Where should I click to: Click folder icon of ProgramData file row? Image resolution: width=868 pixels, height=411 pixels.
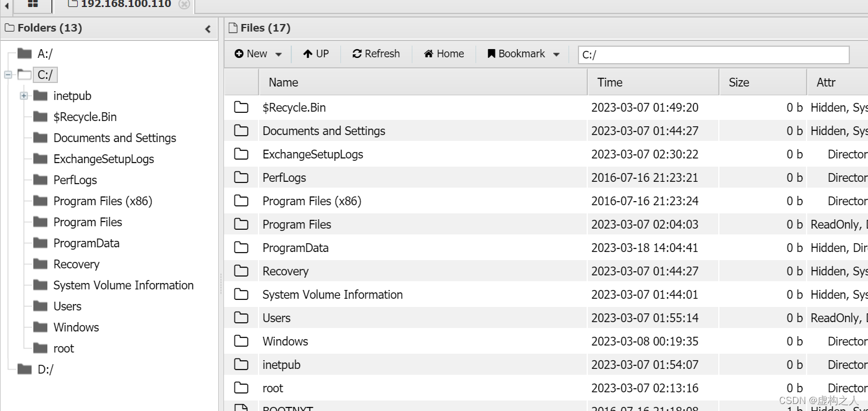click(241, 247)
